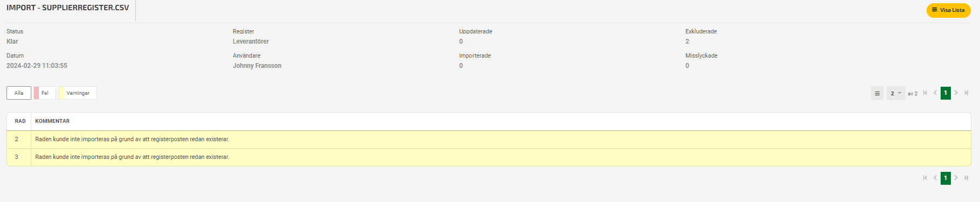Expand the rows-per-page dropdown showing 2
980x202 pixels.
coord(896,93)
